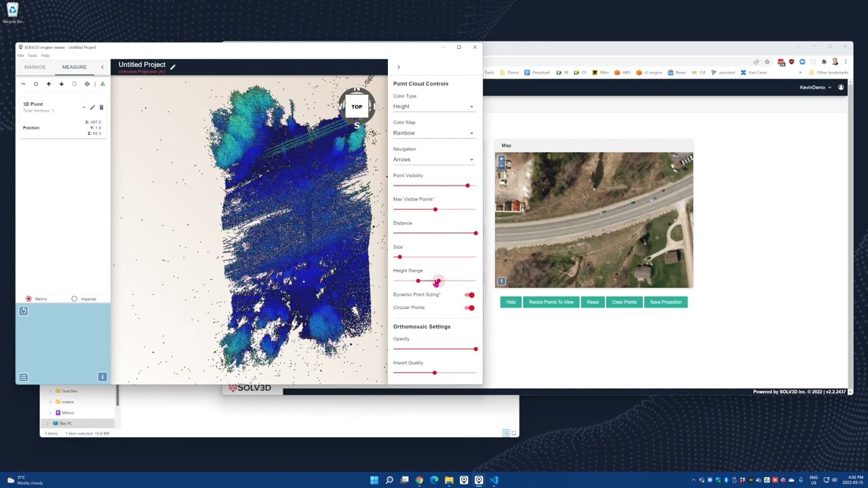Open the Color Type dropdown
Image resolution: width=868 pixels, height=488 pixels.
(433, 106)
